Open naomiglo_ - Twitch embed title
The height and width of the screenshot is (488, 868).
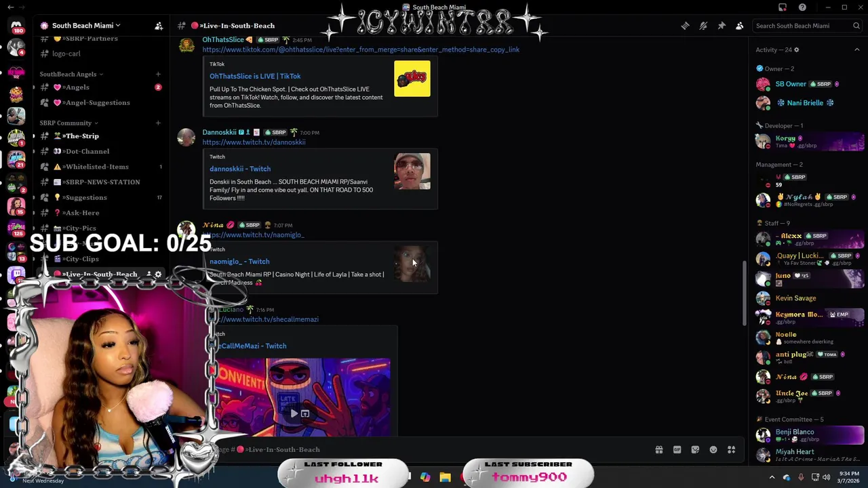click(239, 262)
